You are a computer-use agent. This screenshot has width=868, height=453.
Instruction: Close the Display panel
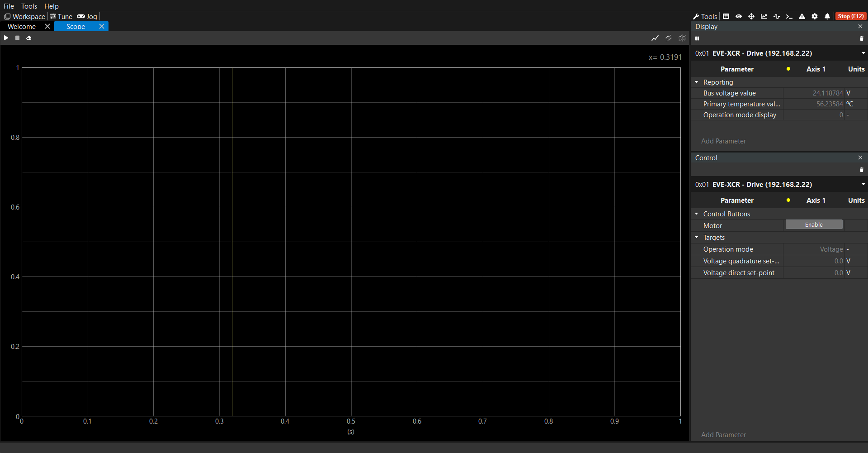(860, 27)
